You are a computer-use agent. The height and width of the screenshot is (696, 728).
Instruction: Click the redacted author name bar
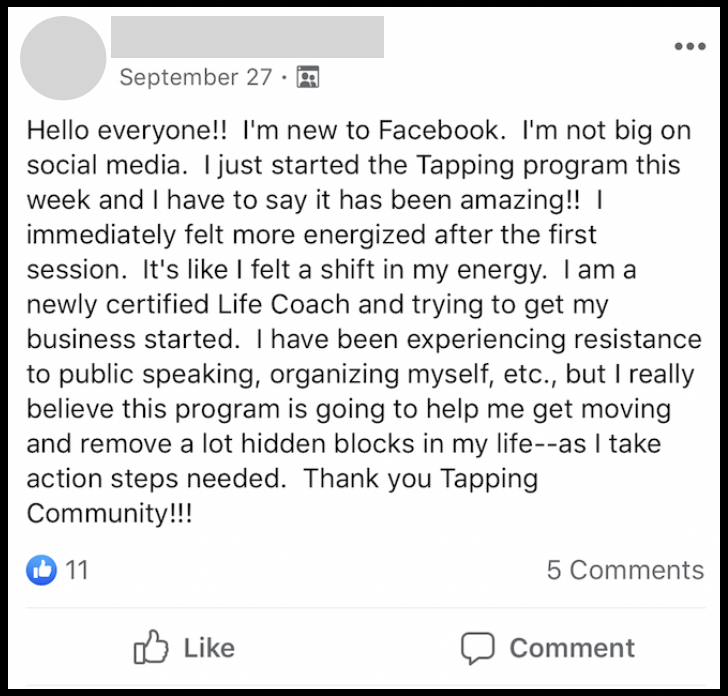coord(247,37)
